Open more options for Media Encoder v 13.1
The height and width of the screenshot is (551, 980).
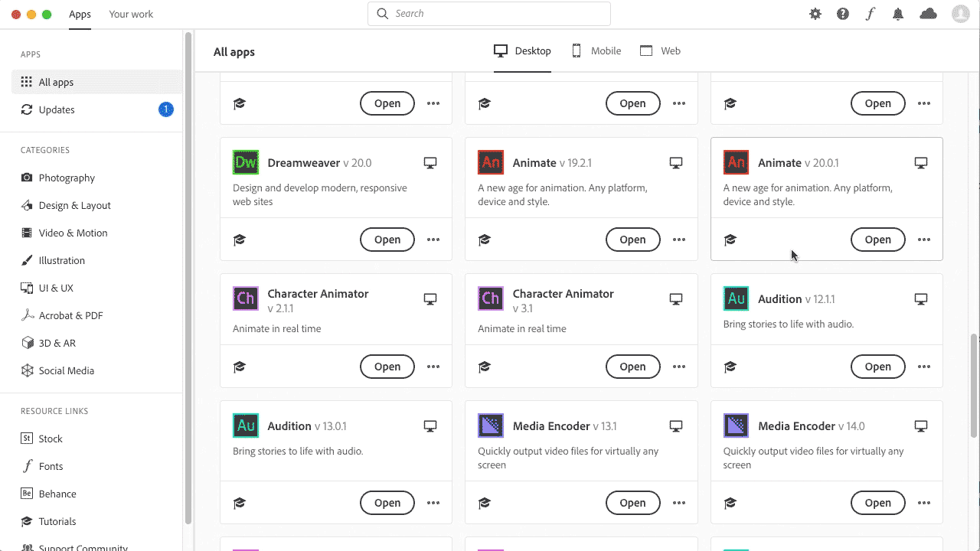pyautogui.click(x=679, y=503)
